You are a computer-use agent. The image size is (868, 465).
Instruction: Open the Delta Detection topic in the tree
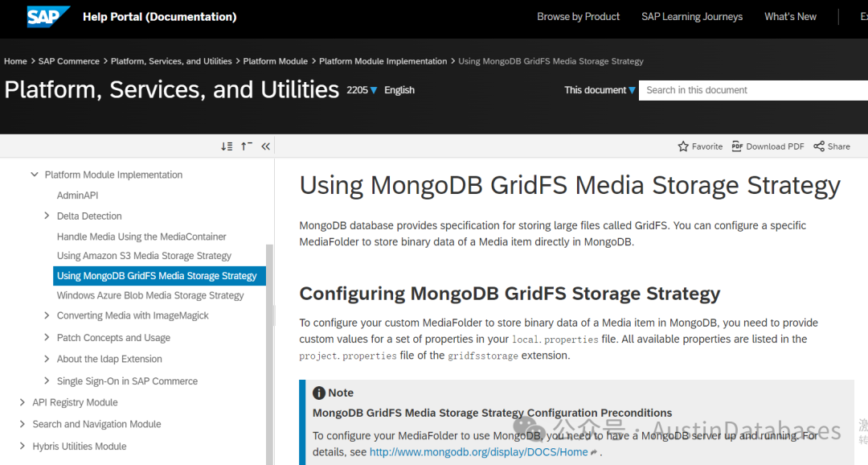tap(89, 216)
